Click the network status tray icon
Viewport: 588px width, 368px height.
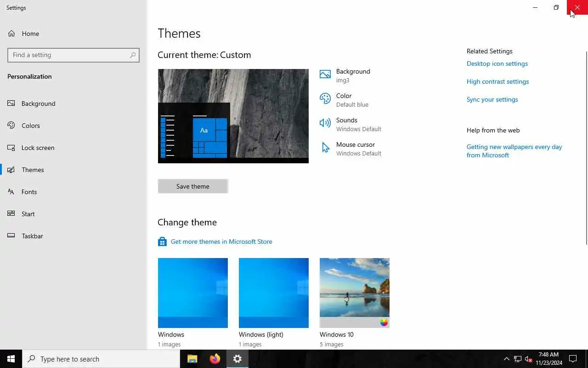(518, 359)
